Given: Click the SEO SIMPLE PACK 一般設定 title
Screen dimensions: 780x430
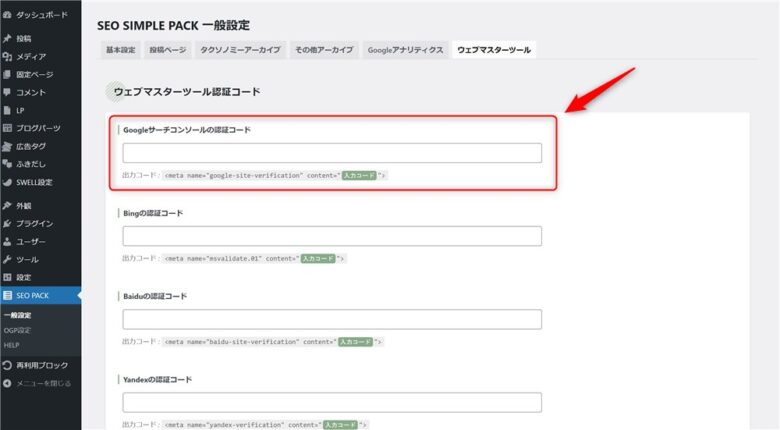Looking at the screenshot, I should 174,25.
